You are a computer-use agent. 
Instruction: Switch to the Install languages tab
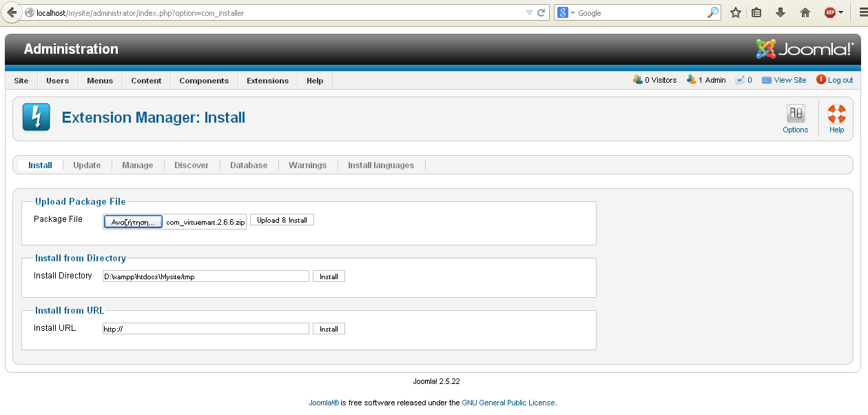(381, 165)
